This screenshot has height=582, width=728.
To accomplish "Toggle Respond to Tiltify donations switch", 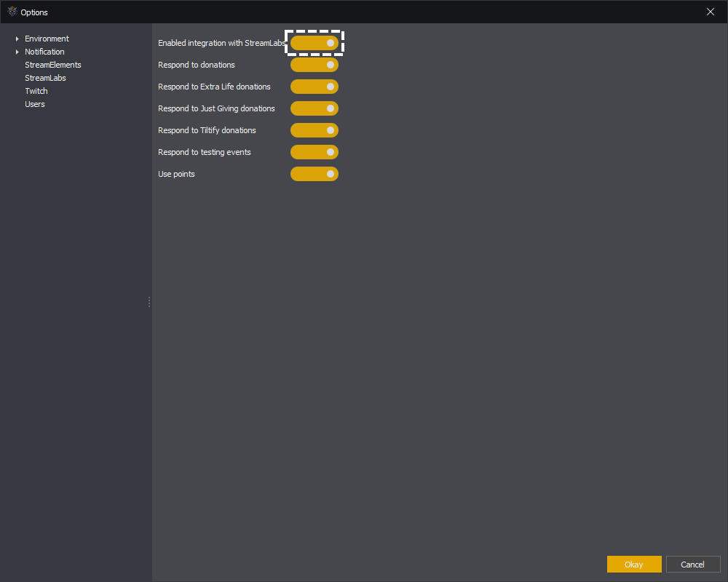I will [314, 130].
